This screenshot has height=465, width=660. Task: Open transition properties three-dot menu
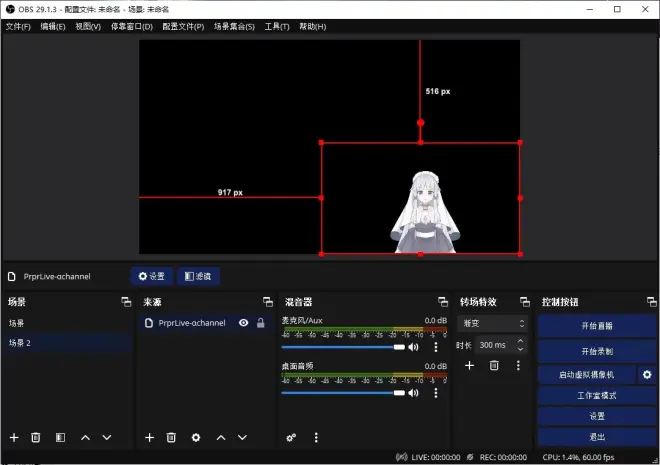(518, 365)
